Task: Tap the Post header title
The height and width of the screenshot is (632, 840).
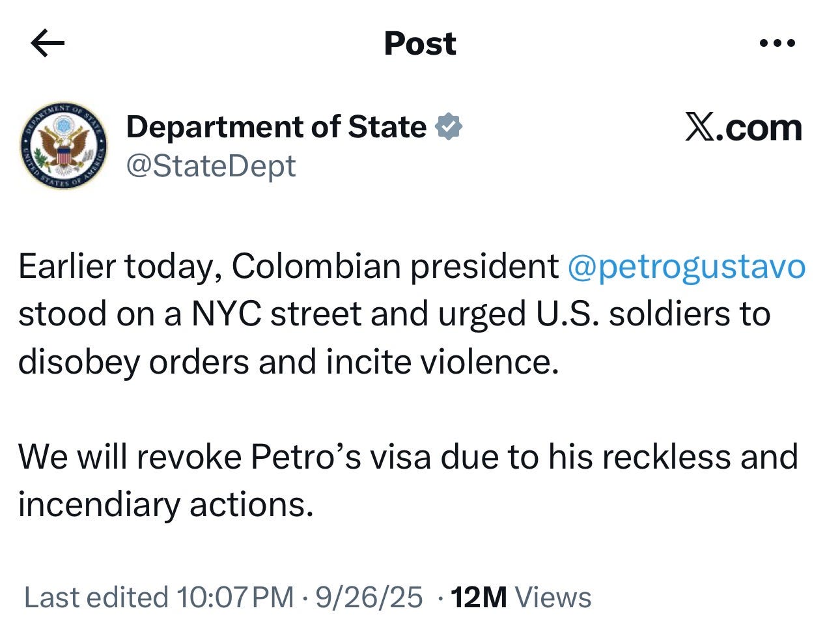Action: coord(420,44)
